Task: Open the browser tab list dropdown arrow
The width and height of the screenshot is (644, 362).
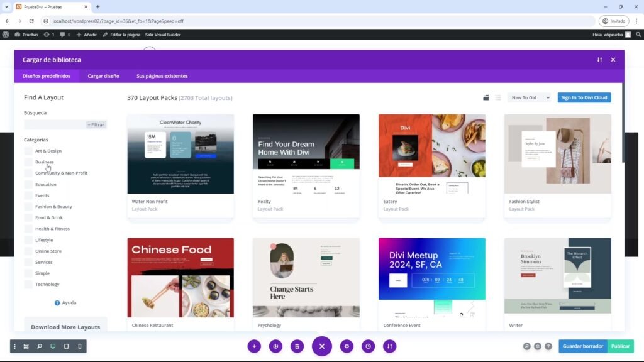Action: (x=6, y=6)
